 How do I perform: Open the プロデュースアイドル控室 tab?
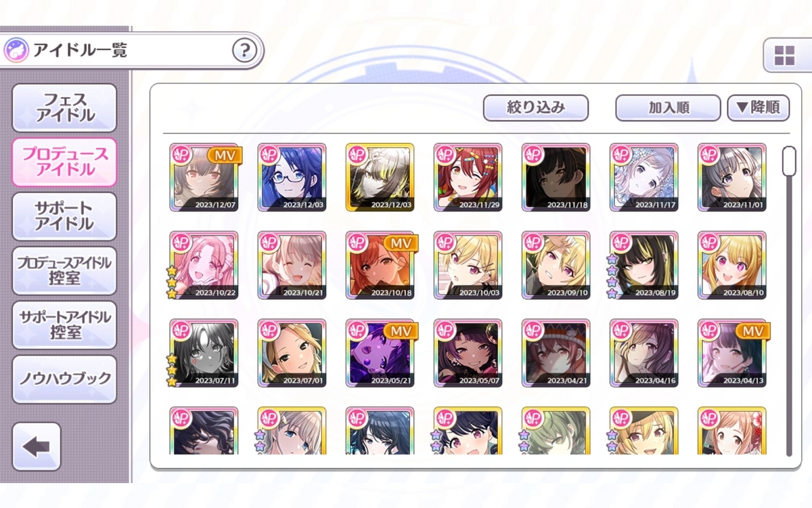64,270
